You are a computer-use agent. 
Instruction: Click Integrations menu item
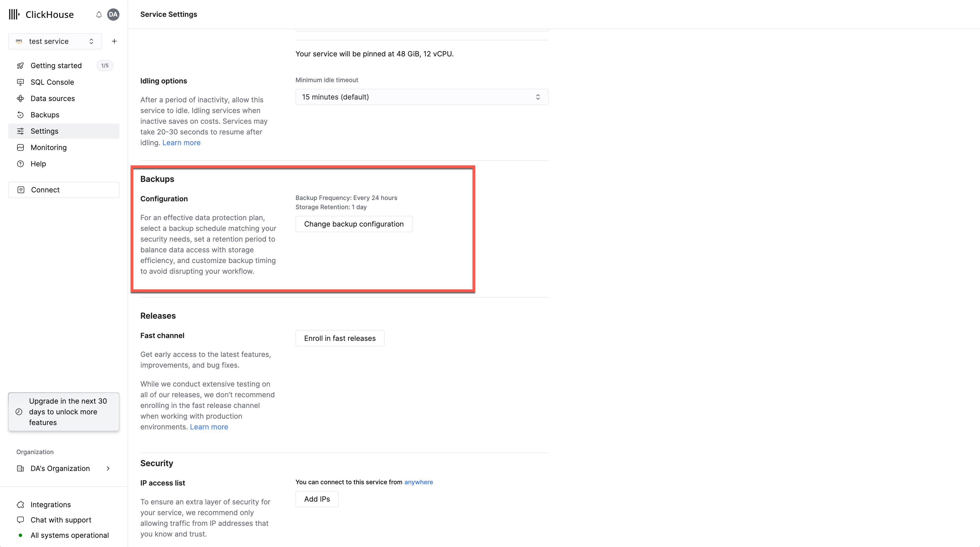pos(51,504)
